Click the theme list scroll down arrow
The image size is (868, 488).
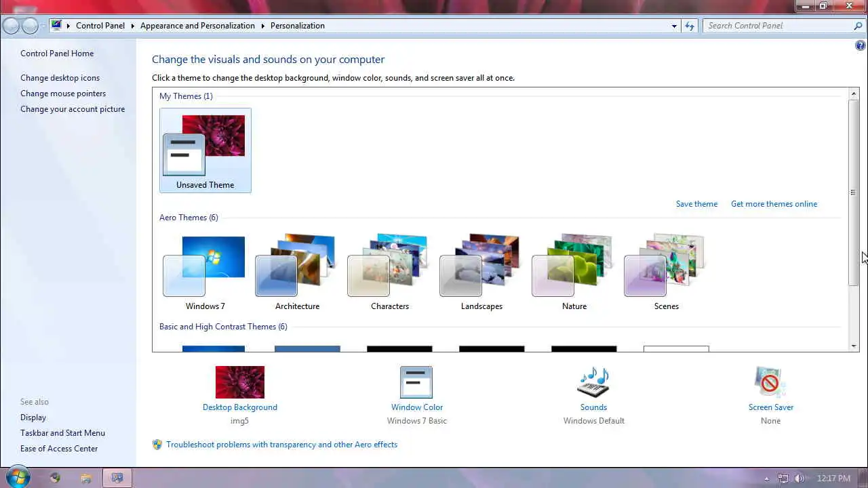point(854,346)
